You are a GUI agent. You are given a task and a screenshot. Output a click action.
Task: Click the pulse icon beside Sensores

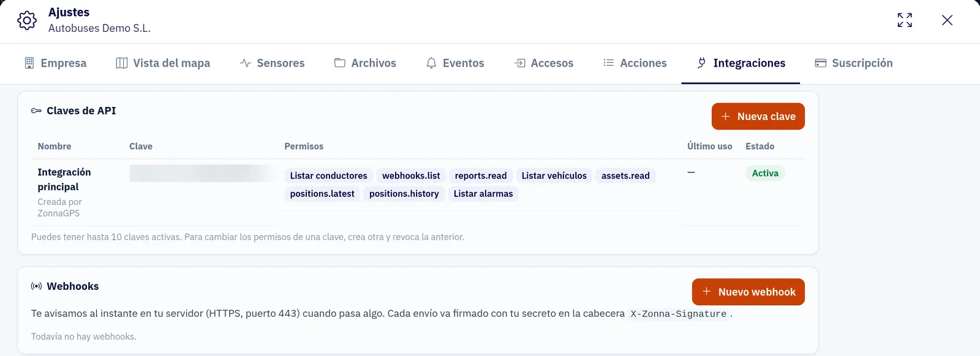tap(246, 63)
